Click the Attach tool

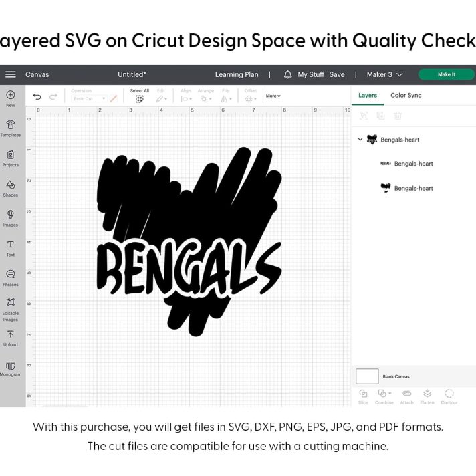406,397
